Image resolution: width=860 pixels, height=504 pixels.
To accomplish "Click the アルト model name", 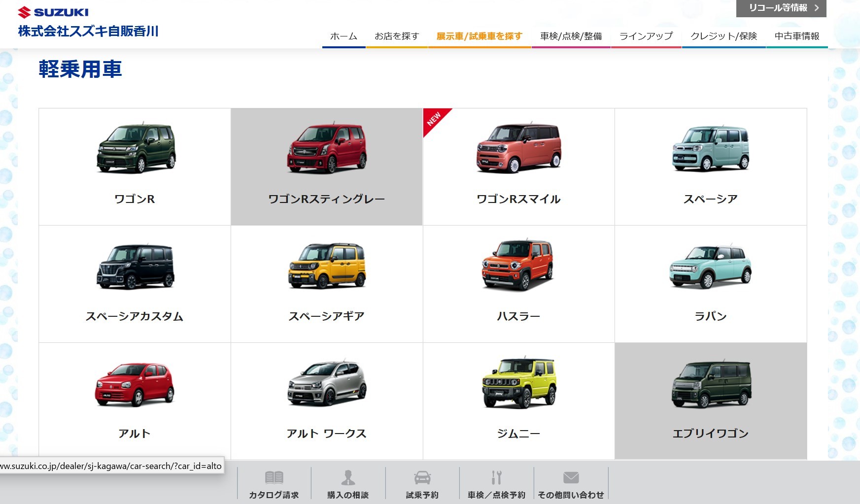I will pyautogui.click(x=135, y=434).
